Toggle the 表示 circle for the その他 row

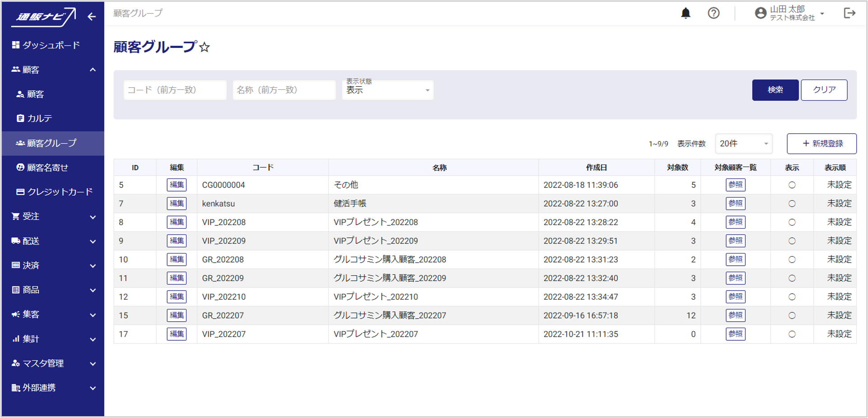[792, 185]
